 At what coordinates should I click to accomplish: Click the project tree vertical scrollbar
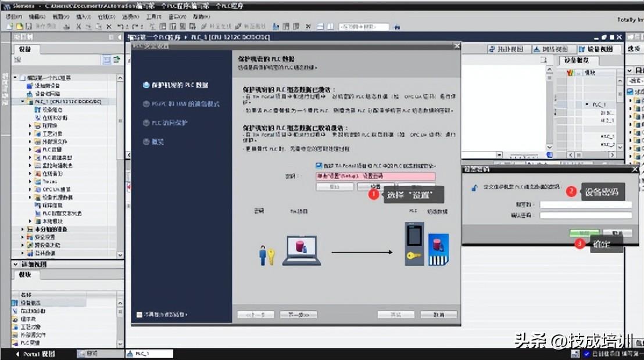tap(120, 166)
